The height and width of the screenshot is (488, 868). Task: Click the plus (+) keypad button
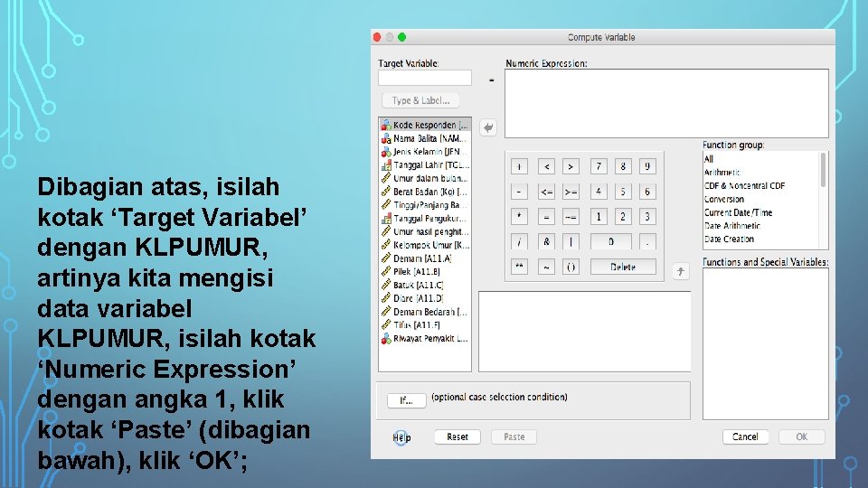519,166
